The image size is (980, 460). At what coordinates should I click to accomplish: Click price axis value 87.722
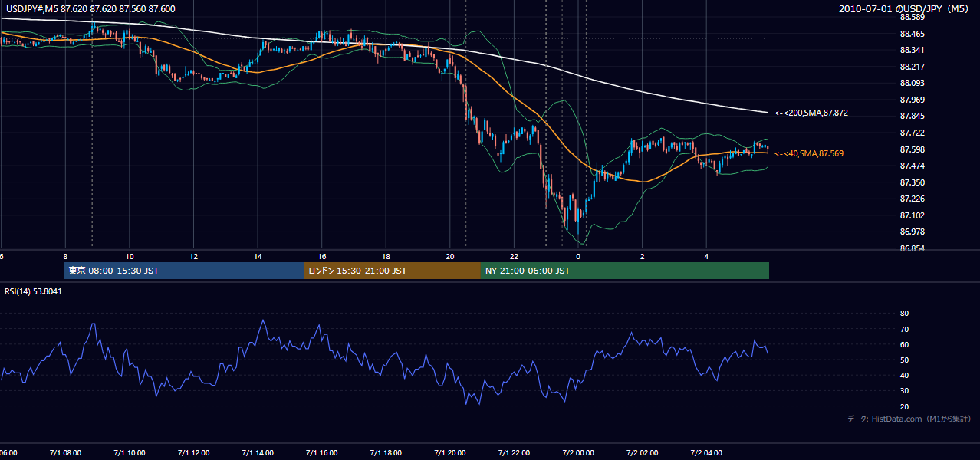tap(911, 133)
